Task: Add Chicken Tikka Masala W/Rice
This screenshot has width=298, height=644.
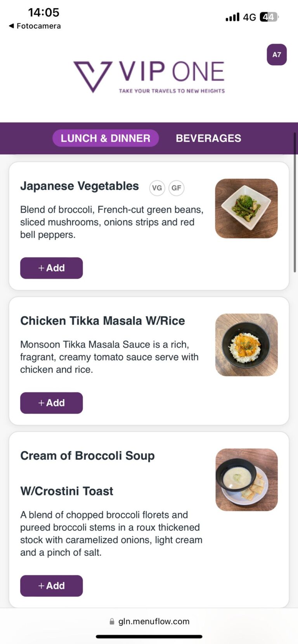Action: coord(52,403)
